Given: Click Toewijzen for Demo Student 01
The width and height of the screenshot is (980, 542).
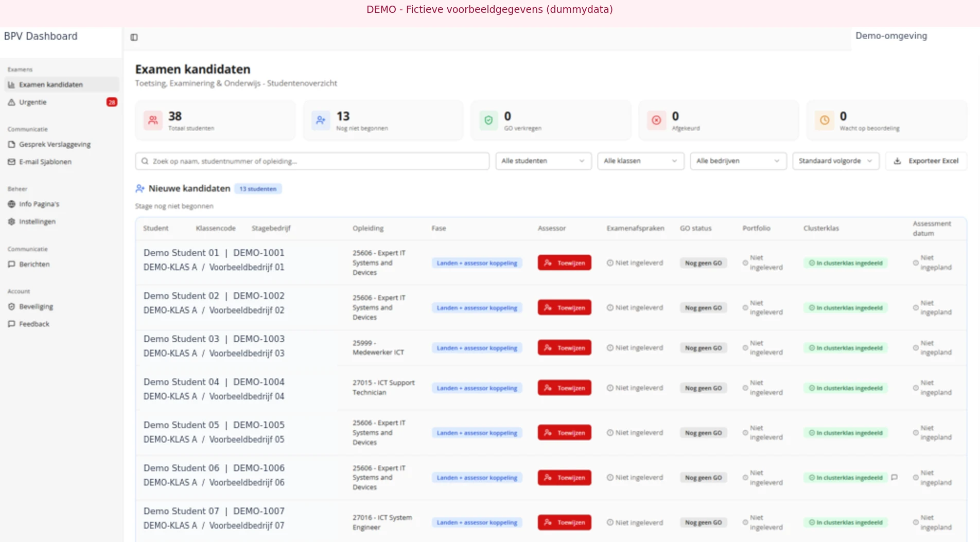Looking at the screenshot, I should click(565, 263).
